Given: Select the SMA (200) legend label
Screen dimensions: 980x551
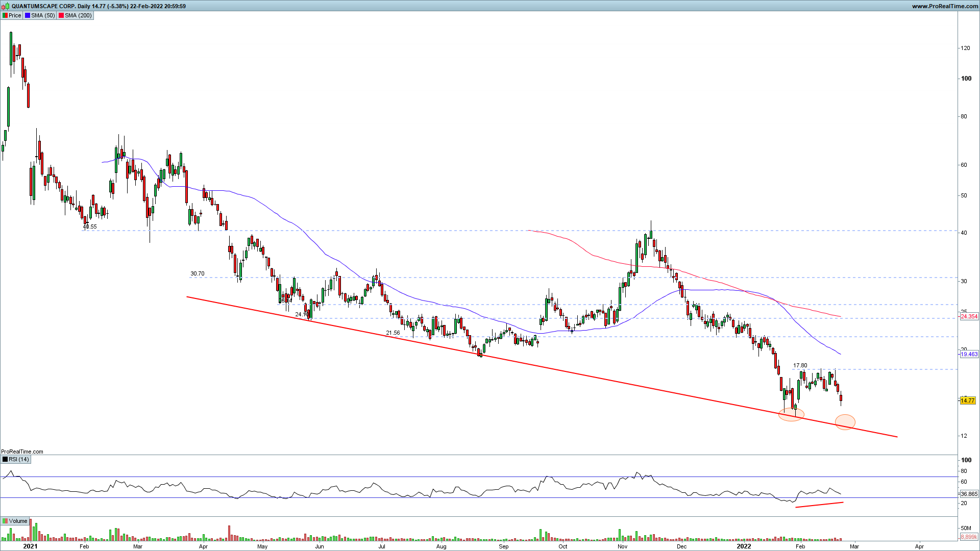Looking at the screenshot, I should pos(78,15).
